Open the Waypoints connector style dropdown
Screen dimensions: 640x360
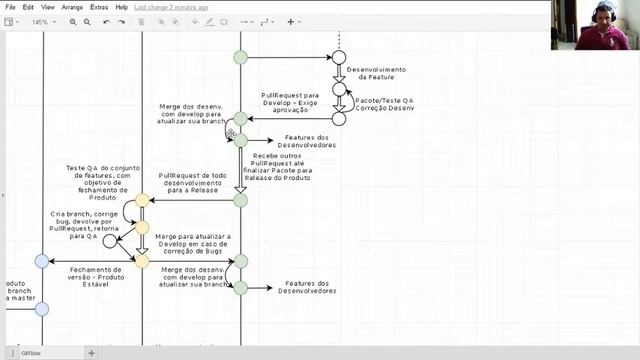pyautogui.click(x=267, y=22)
